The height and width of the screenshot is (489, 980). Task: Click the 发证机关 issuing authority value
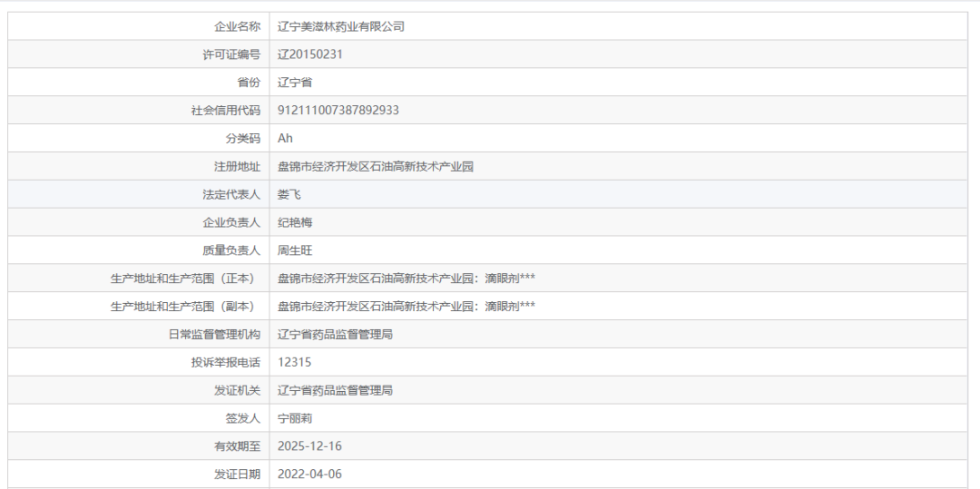point(335,390)
